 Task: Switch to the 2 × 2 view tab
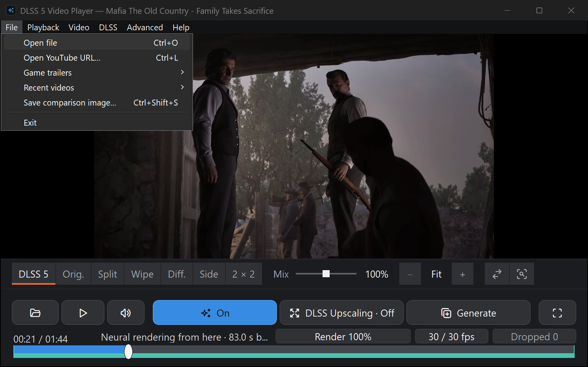coord(243,274)
